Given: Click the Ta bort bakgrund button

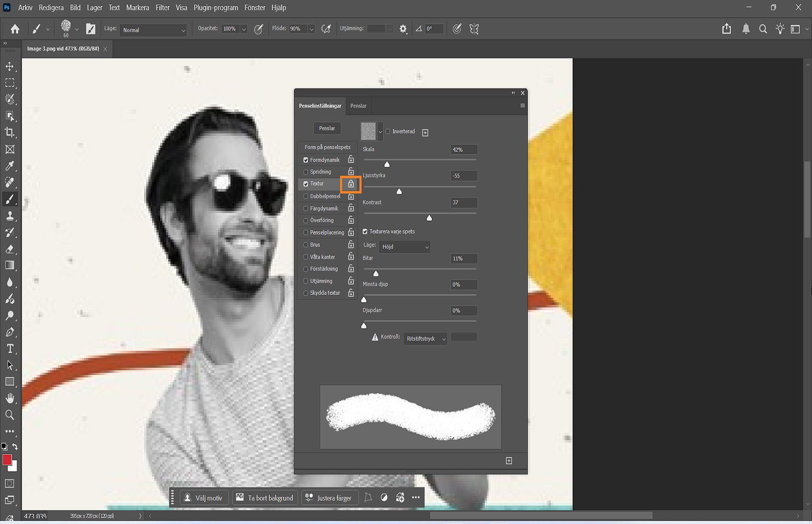Looking at the screenshot, I should [265, 498].
